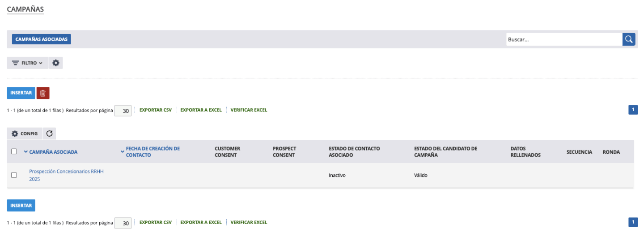Open the table CONFIG gear button

[25, 134]
